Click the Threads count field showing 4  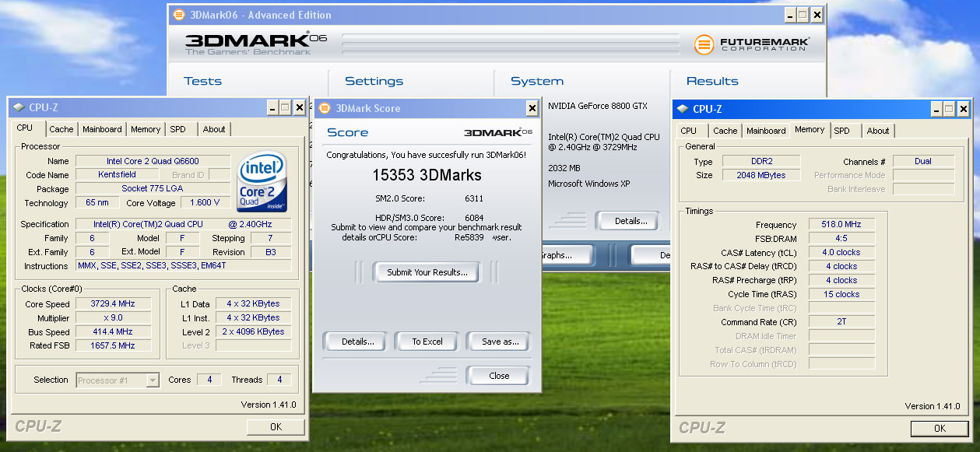click(279, 380)
